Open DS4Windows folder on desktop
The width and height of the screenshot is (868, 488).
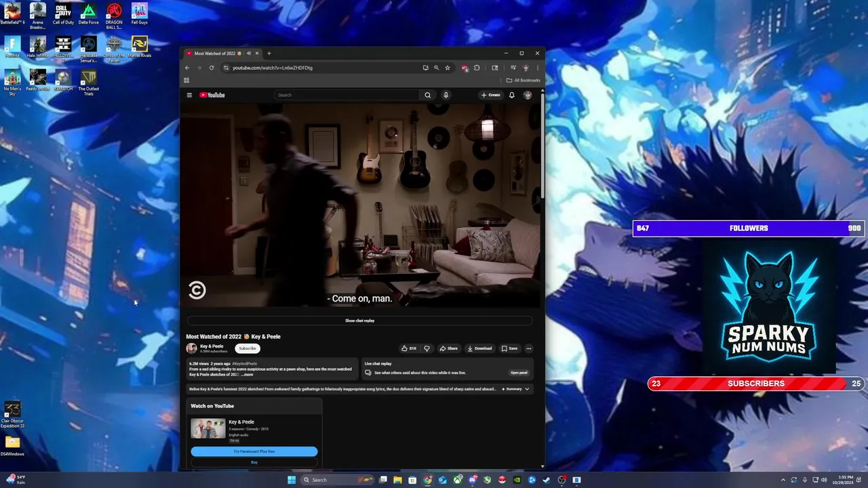click(12, 447)
